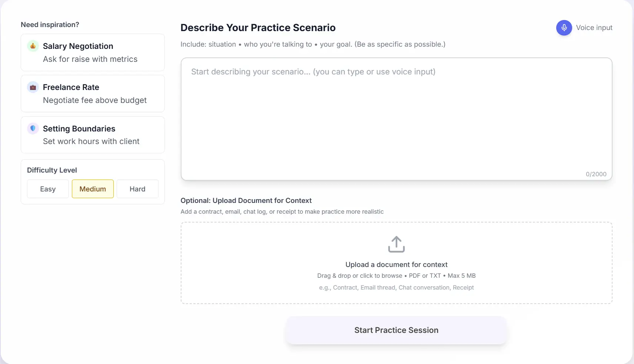Open the Salary Negotiation inspiration card

coord(93,52)
